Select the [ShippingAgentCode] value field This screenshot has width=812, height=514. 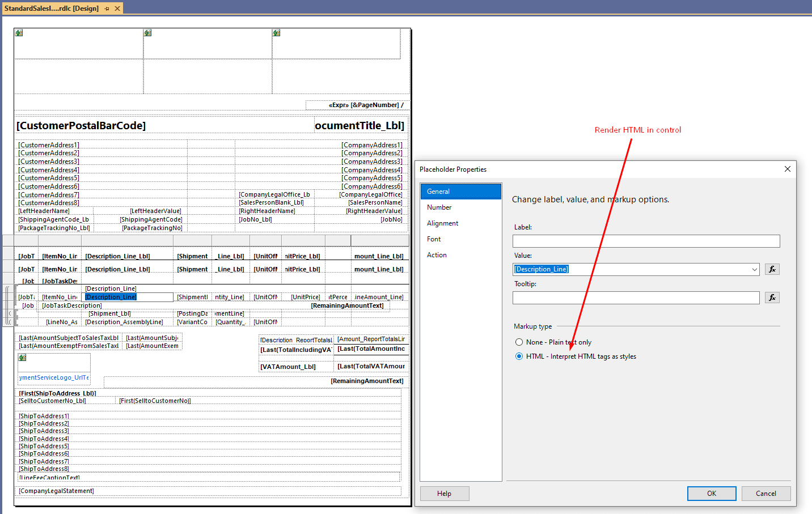tap(151, 219)
